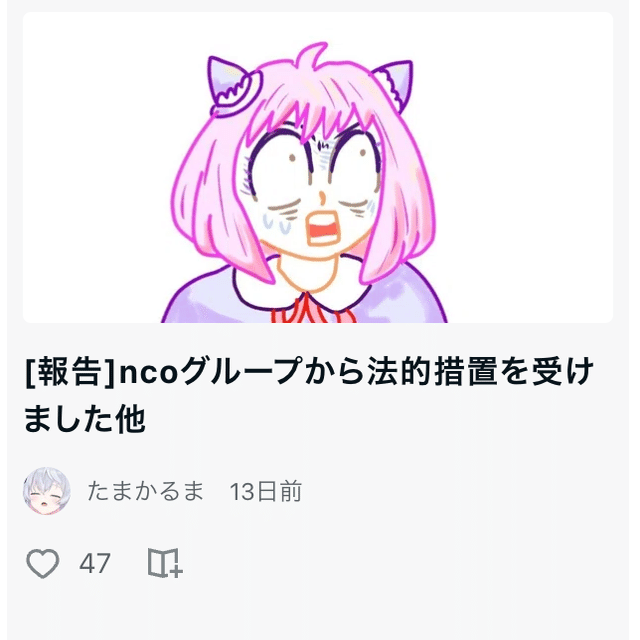
Task: Add the article to a magazine
Action: 164,563
